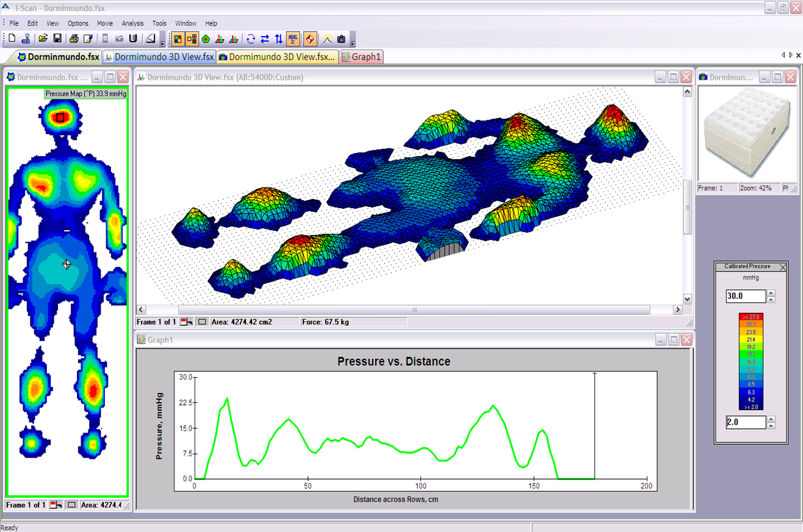803x532 pixels.
Task: Switch to the Graph1 tab
Action: [362, 57]
